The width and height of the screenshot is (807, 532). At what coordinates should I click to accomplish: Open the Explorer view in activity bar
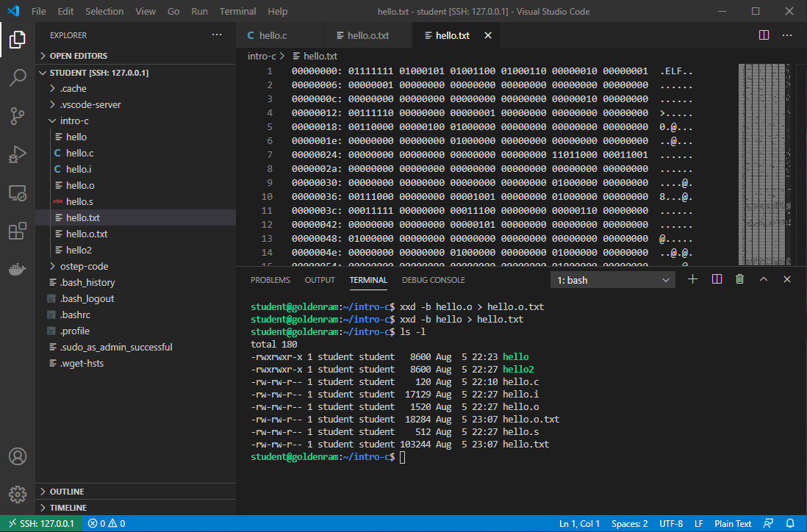(18, 40)
